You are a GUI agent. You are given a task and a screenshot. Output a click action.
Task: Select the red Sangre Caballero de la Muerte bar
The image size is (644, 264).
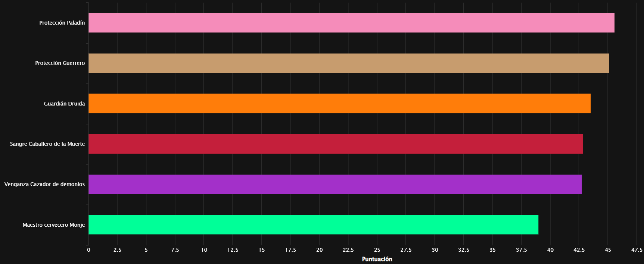336,144
